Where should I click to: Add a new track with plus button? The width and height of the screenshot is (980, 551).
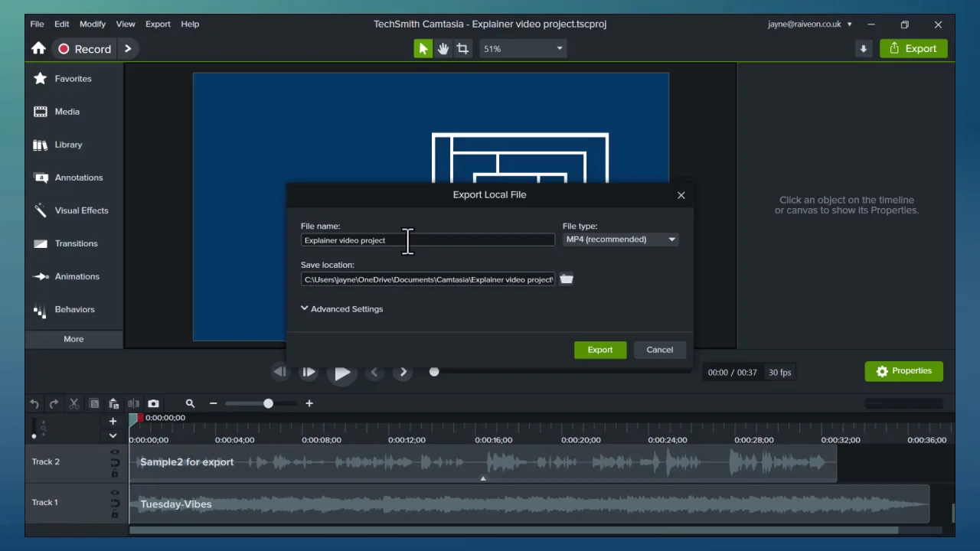click(113, 421)
